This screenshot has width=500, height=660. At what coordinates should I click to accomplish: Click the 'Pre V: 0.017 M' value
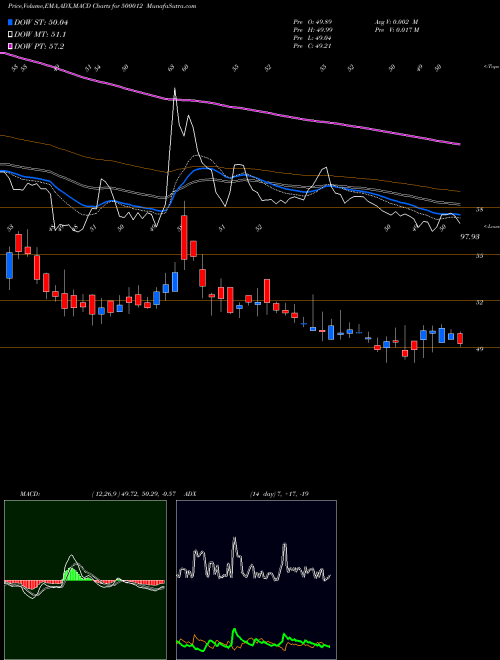tap(396, 30)
